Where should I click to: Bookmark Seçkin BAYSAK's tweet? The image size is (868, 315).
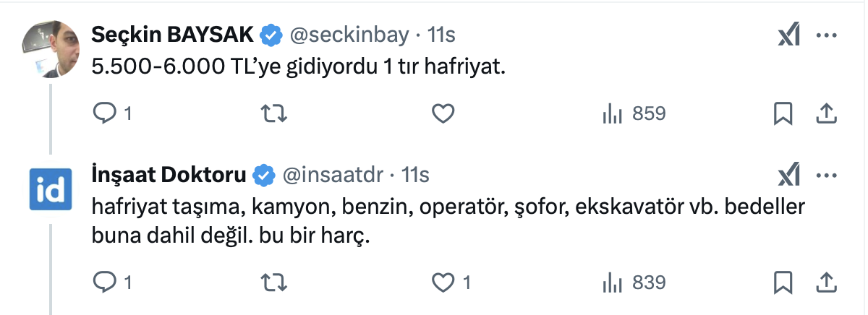pyautogui.click(x=783, y=113)
